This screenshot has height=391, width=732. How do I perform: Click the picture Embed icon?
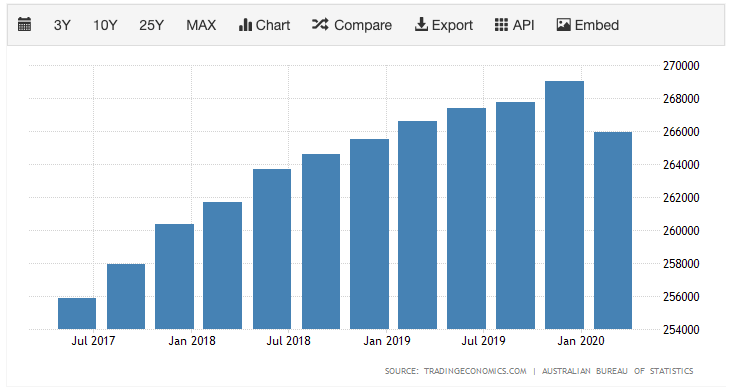(x=563, y=25)
